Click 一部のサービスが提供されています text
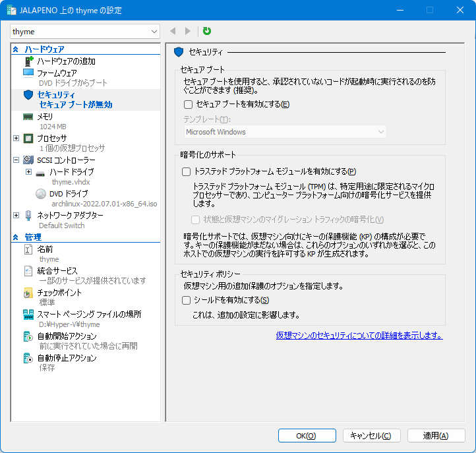 pyautogui.click(x=92, y=280)
